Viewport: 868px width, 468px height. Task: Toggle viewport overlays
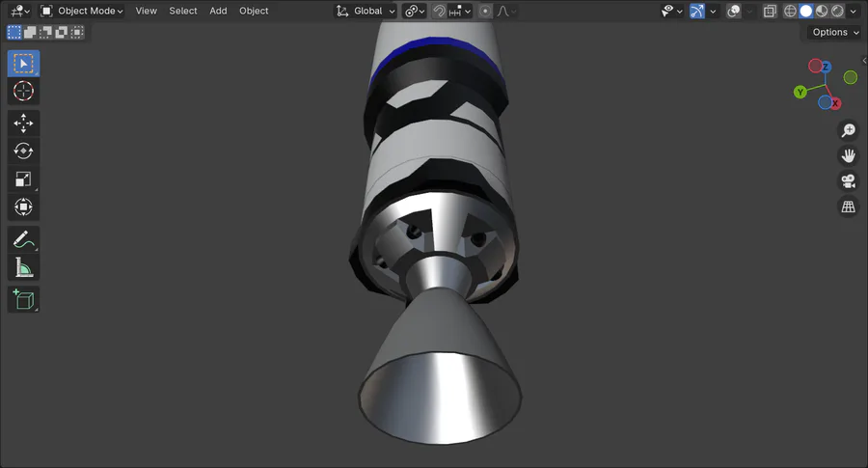coord(734,11)
